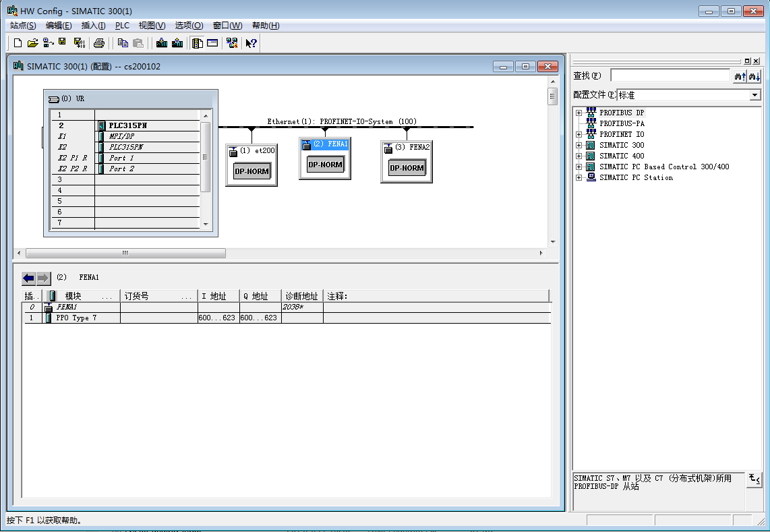Click the 查找 search input field
Viewport: 770px width, 532px height.
670,76
